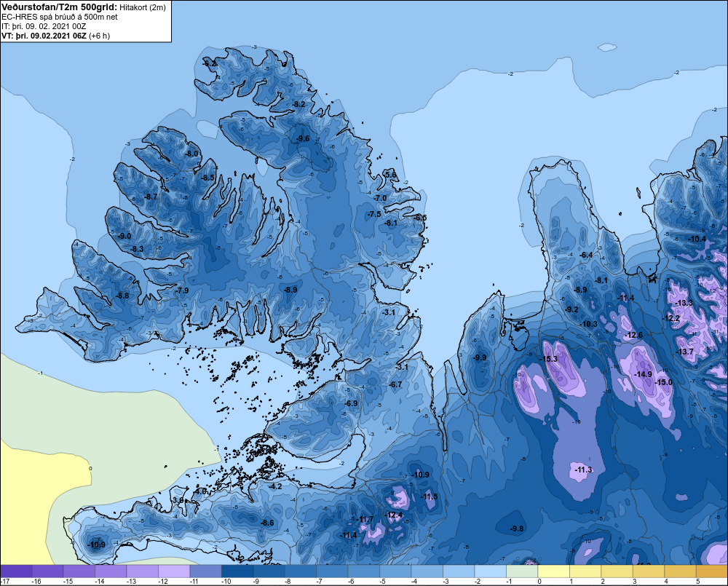Select the '-14.9' temperature label
Screen dimensions: 728x586
pos(644,374)
